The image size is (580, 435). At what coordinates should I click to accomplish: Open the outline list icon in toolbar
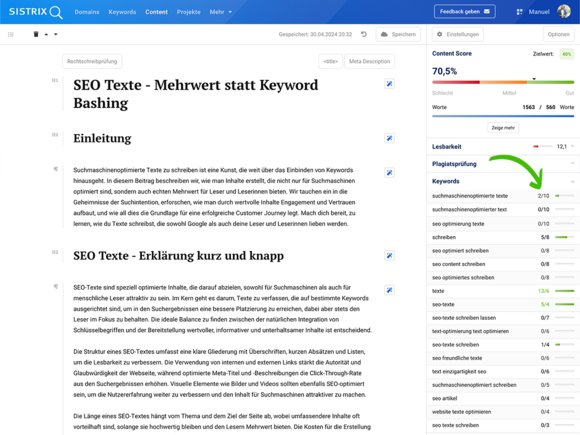click(11, 34)
